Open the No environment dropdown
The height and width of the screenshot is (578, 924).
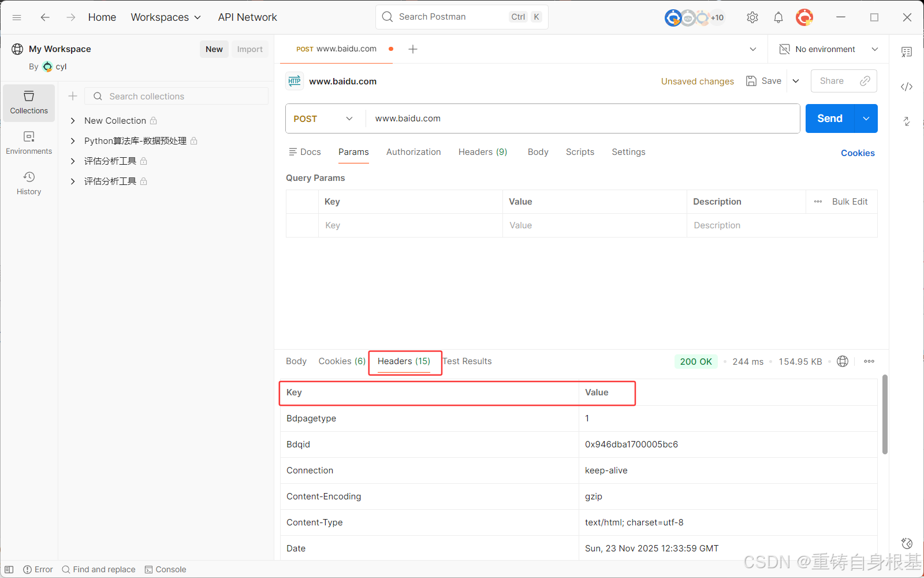coord(828,49)
